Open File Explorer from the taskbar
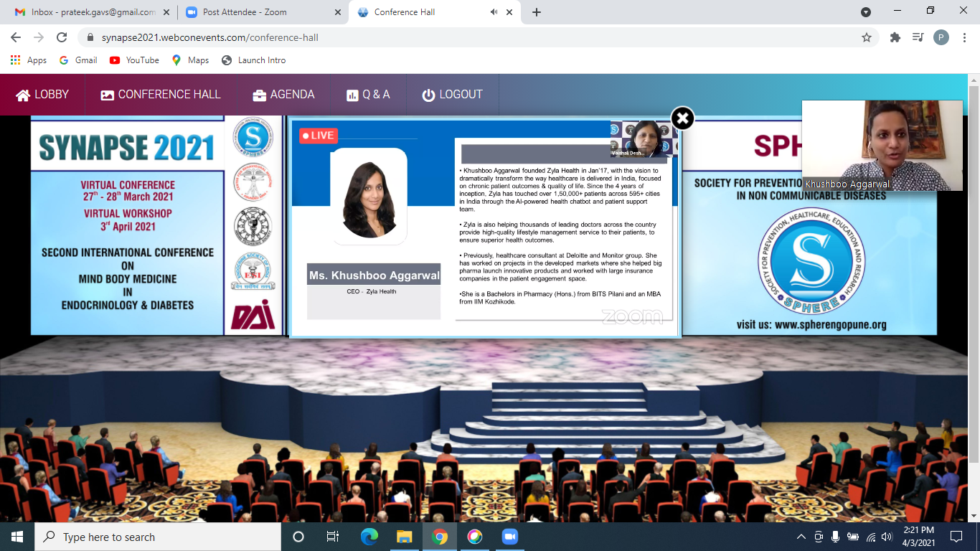The width and height of the screenshot is (980, 551). pos(405,537)
